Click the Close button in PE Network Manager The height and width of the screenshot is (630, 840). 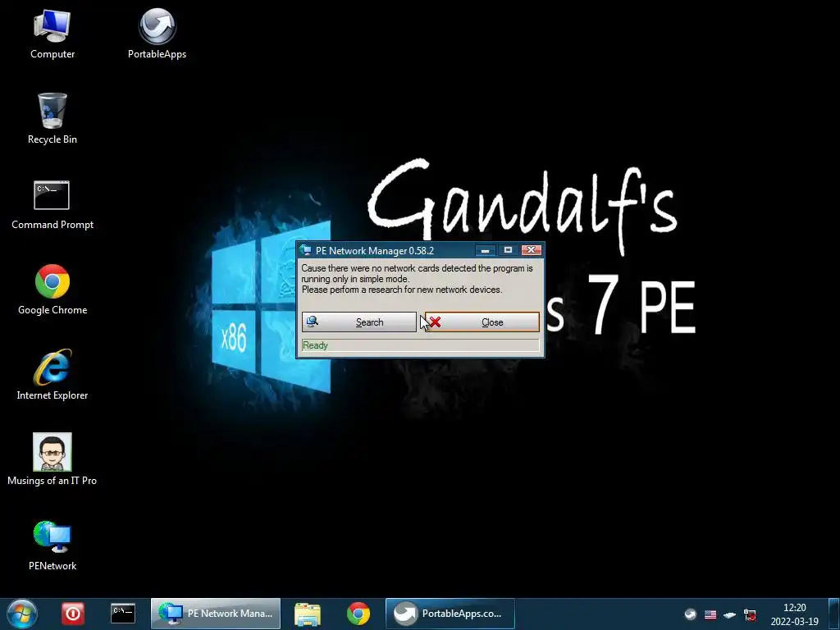pyautogui.click(x=482, y=322)
